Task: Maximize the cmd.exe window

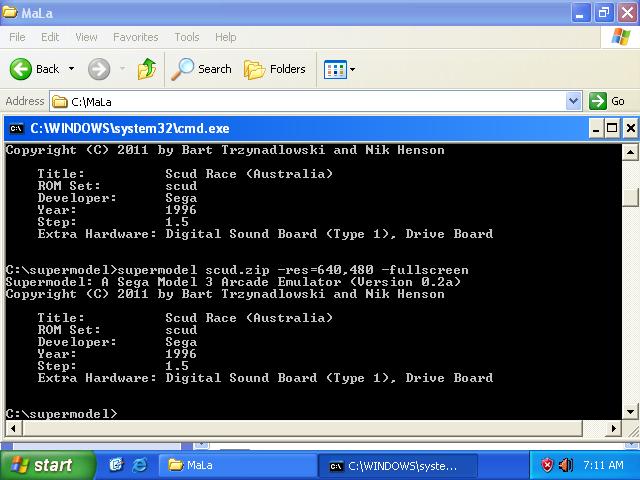Action: (x=612, y=129)
